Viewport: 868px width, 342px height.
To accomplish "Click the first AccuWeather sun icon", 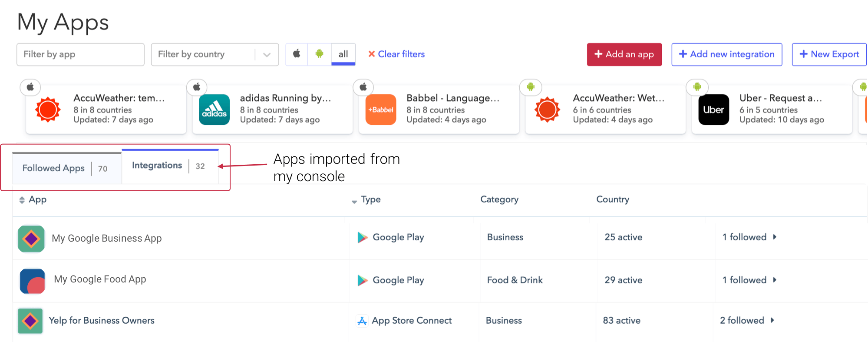I will 48,110.
